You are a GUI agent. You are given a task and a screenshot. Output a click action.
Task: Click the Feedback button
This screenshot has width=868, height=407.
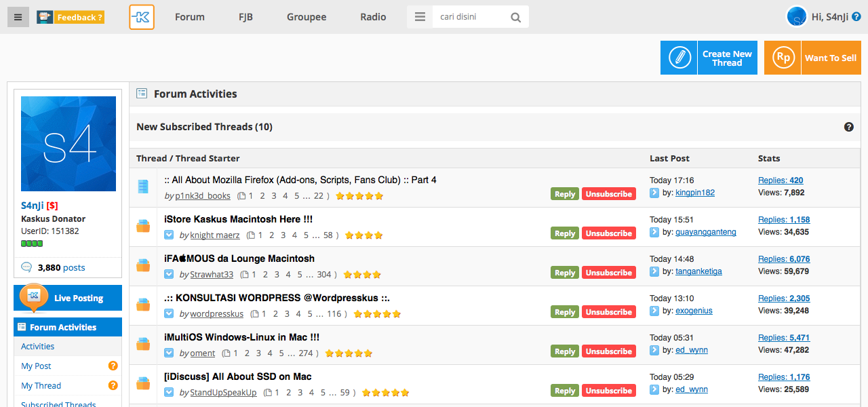(x=71, y=17)
